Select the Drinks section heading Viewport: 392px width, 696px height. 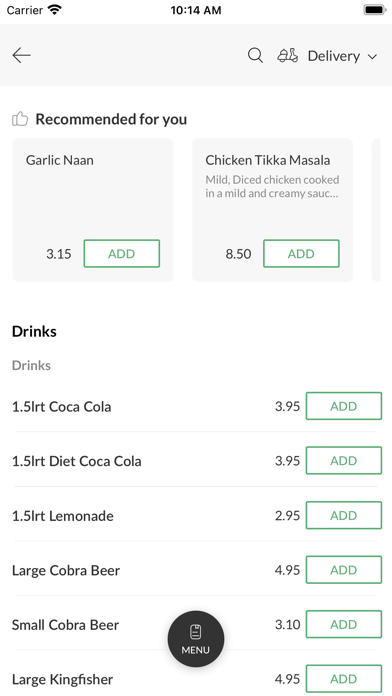pos(34,332)
